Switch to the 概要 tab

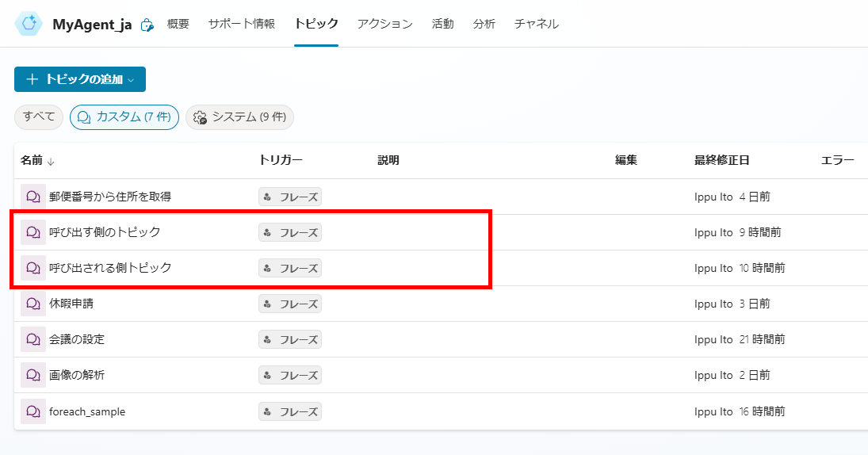pos(178,24)
